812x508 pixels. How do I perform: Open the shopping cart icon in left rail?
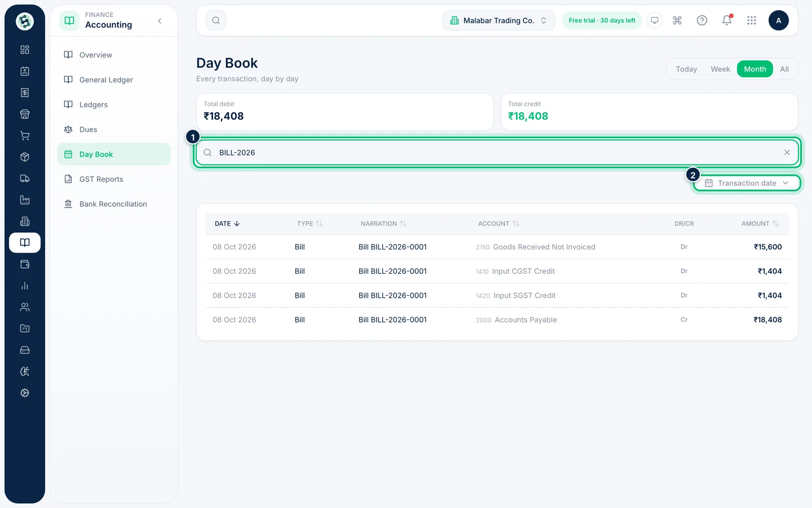pos(24,136)
